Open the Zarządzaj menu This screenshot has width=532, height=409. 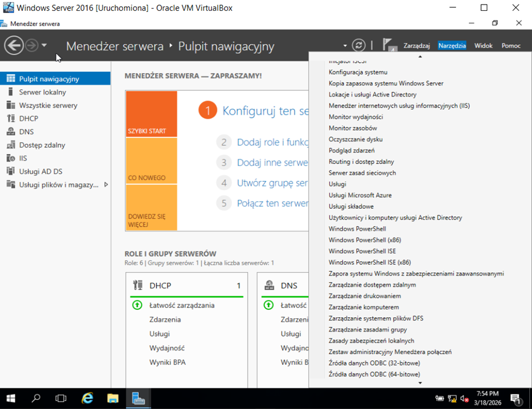click(x=416, y=45)
